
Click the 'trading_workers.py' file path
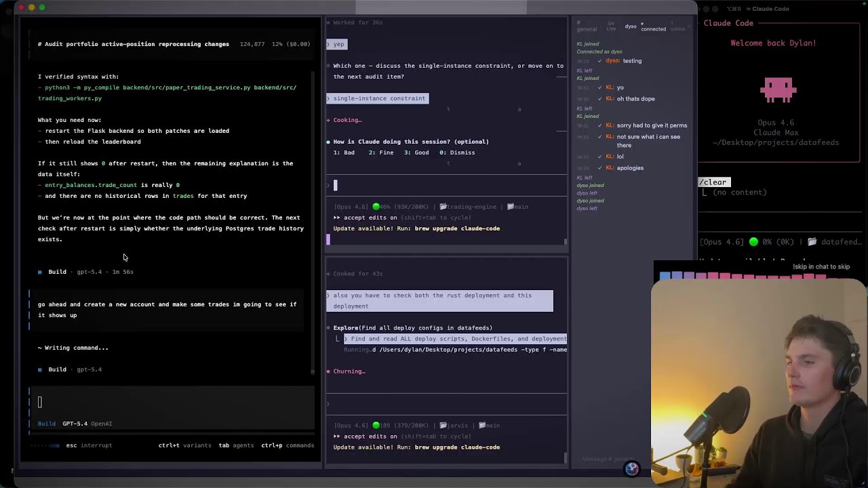[70, 98]
